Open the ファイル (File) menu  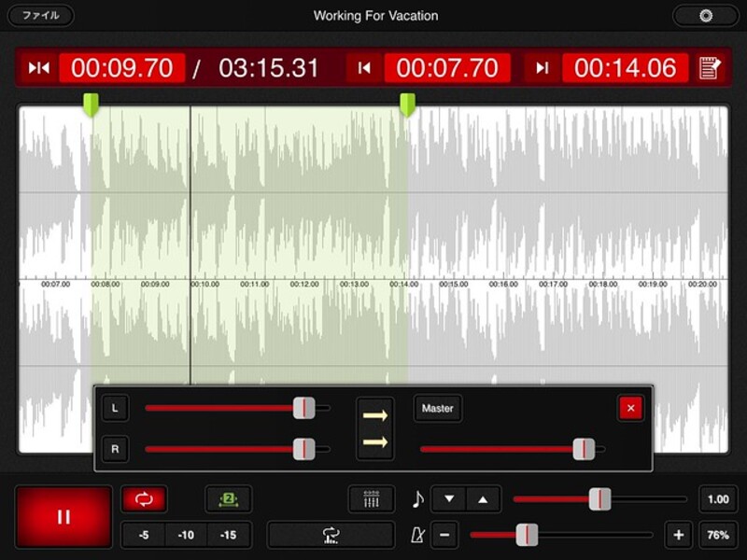(40, 16)
